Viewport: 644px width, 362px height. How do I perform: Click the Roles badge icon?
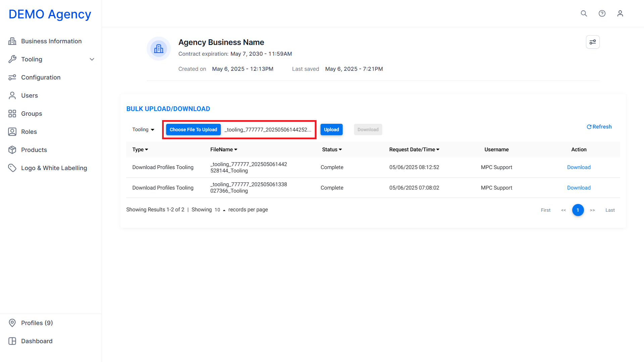point(12,132)
